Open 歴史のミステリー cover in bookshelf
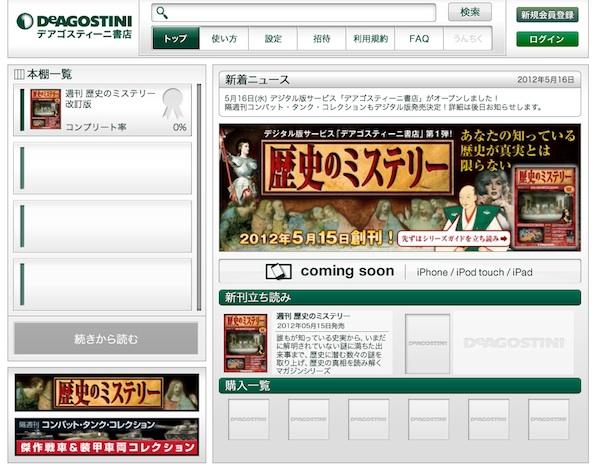The height and width of the screenshot is (472, 600). coord(45,109)
